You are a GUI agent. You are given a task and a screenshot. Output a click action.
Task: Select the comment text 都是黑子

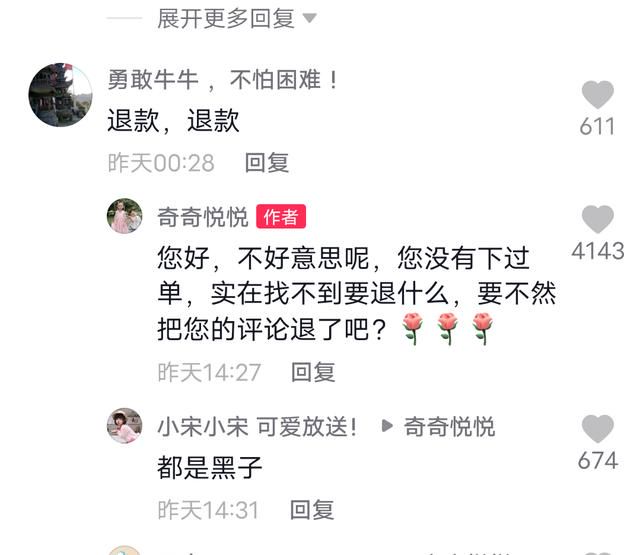[x=209, y=468]
